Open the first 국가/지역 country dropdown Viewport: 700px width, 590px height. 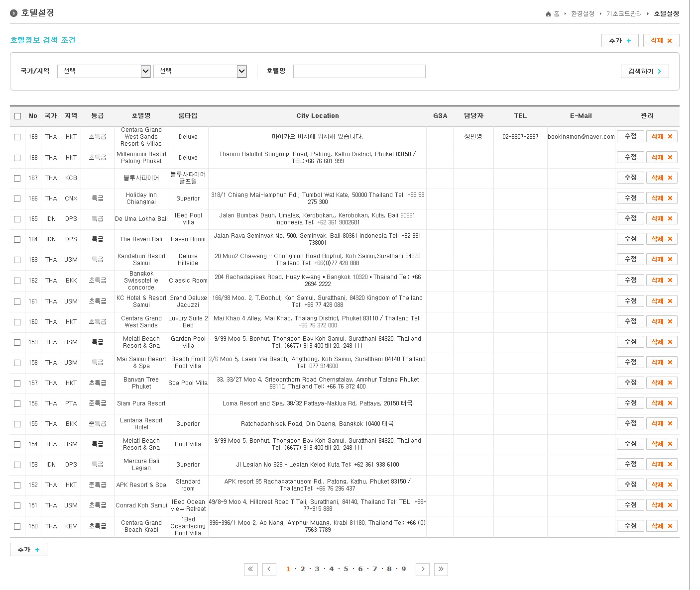click(x=104, y=71)
